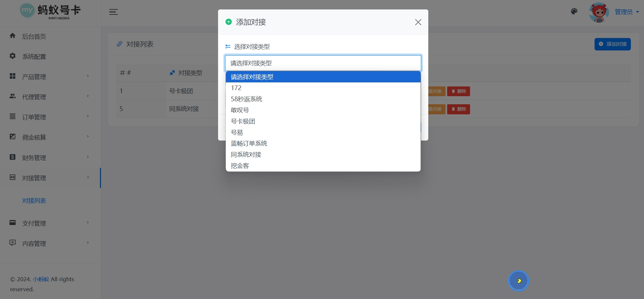Viewport: 644px width, 299px height.
Task: Click the blue 添加对接 button
Action: coord(612,44)
